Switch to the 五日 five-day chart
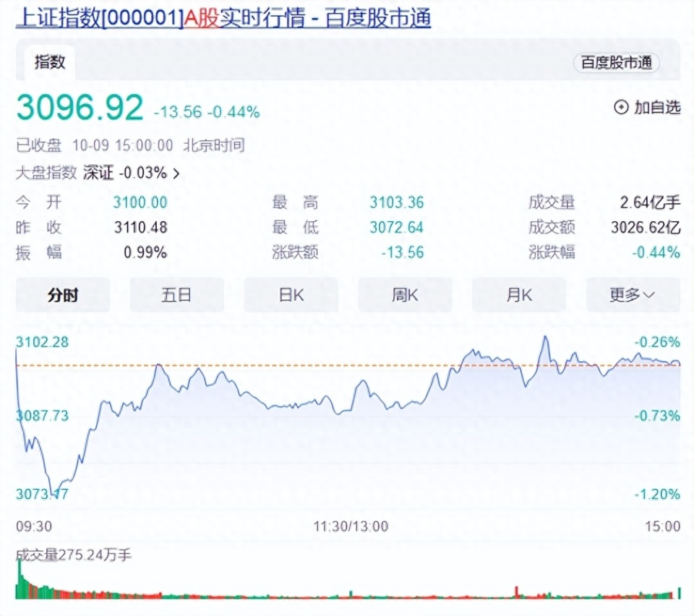This screenshot has height=616, width=694. tap(176, 294)
